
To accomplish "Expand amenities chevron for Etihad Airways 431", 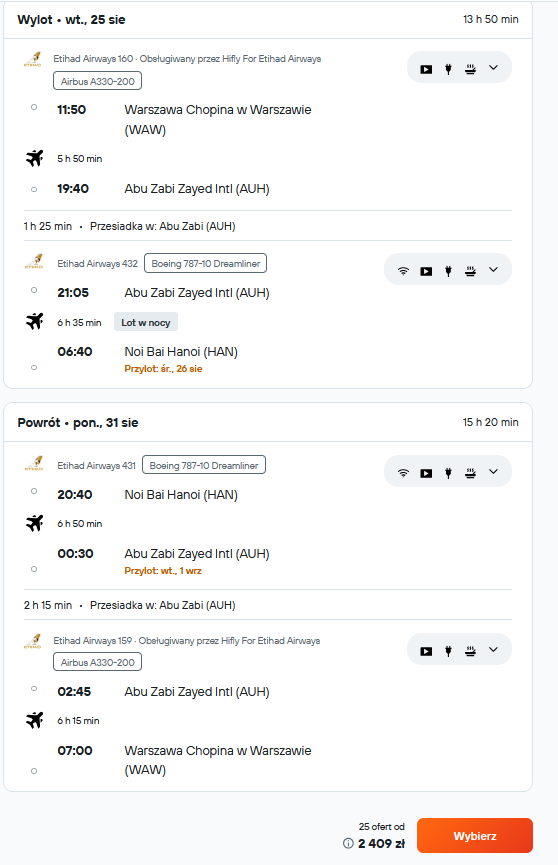I will click(493, 472).
